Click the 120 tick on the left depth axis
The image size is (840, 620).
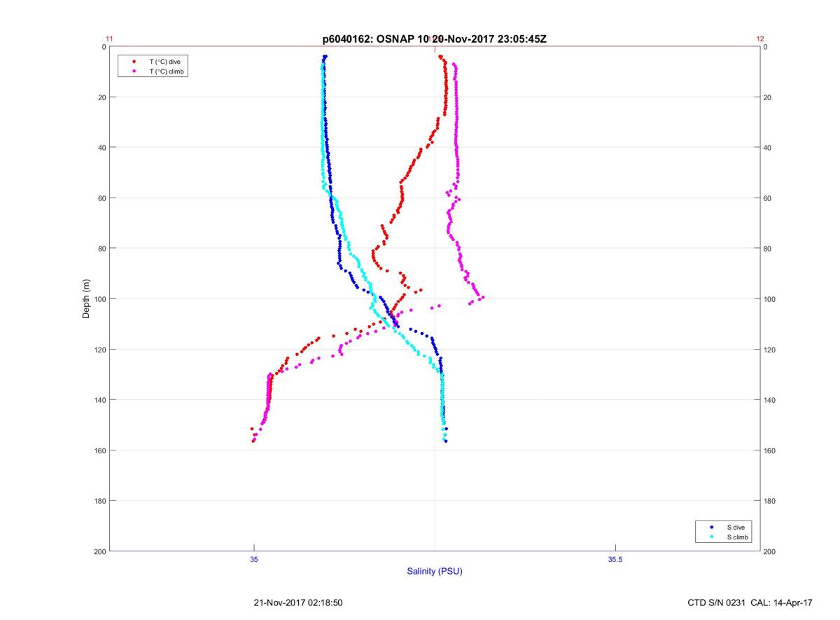[100, 350]
